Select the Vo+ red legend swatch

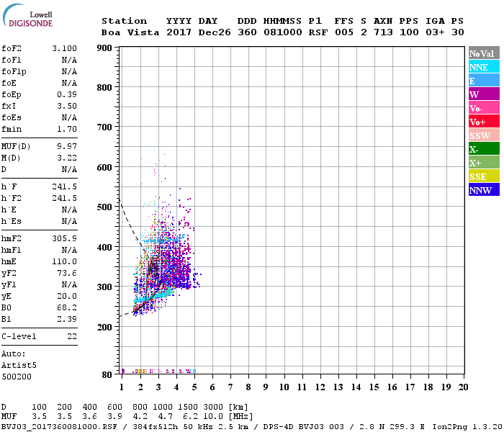pos(484,122)
